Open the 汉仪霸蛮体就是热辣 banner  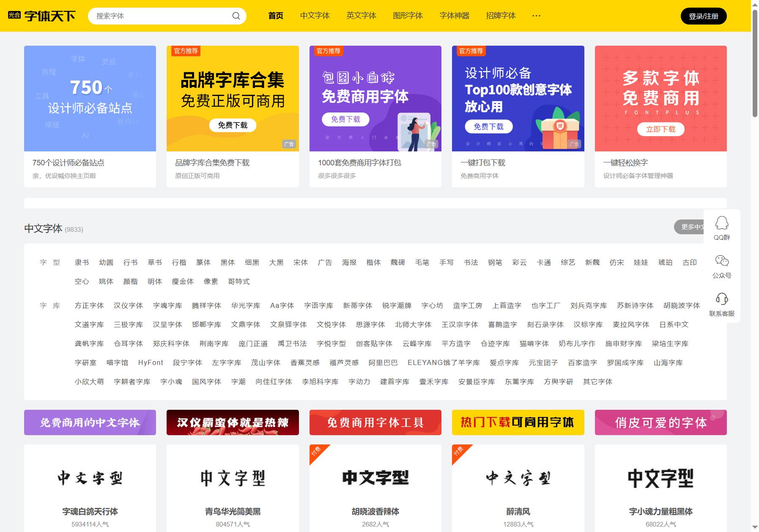(x=233, y=422)
